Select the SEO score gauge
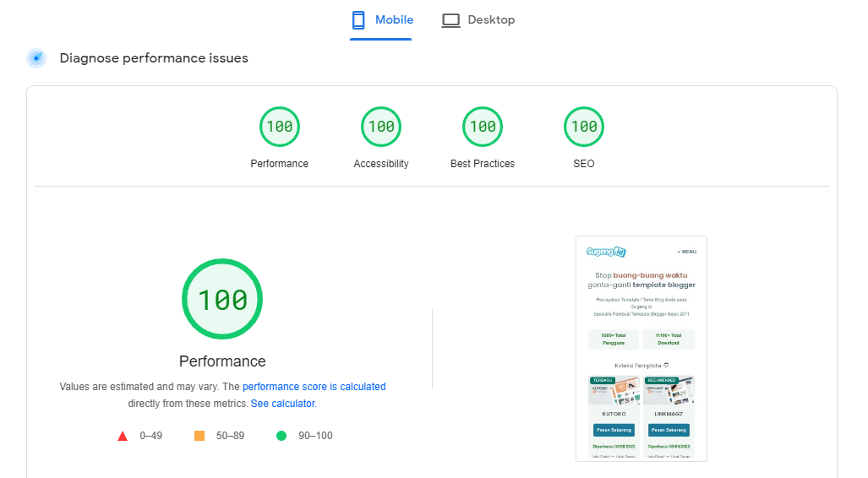868x478 pixels. [583, 127]
